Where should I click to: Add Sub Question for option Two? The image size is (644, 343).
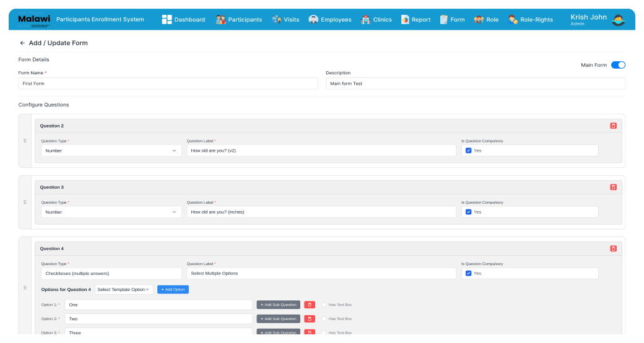point(279,319)
